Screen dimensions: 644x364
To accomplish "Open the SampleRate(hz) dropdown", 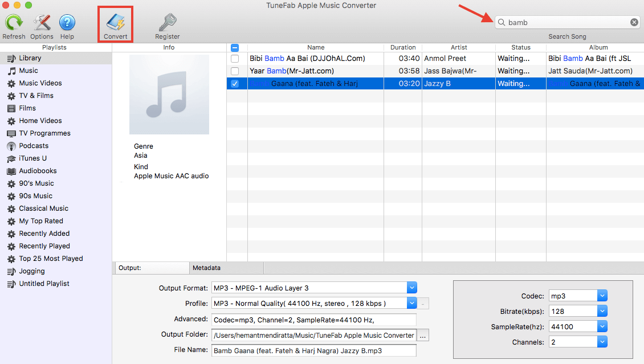I will [602, 326].
